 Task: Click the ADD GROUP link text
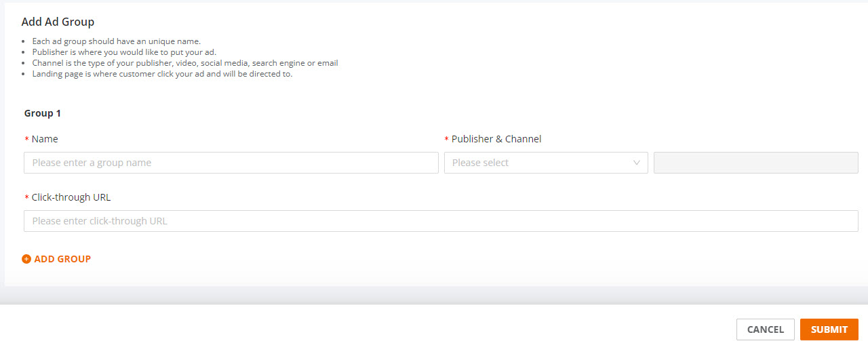coord(62,259)
